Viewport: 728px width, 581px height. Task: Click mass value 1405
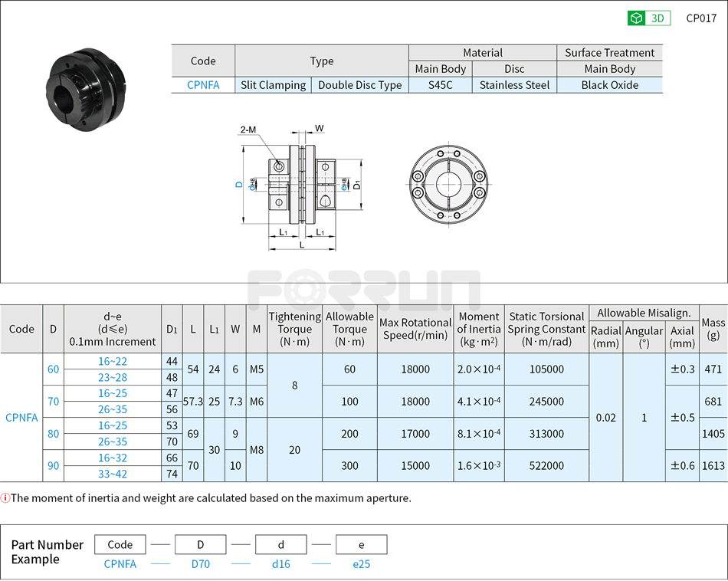coord(713,434)
